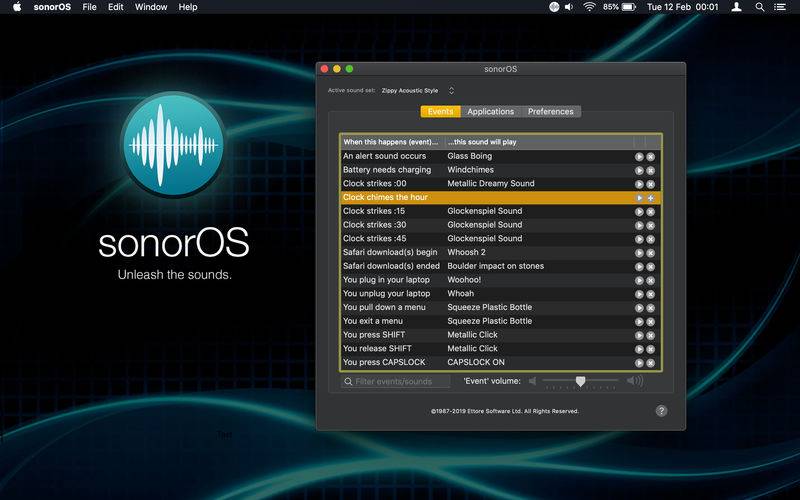Play sound for You exit a menu
Image resolution: width=800 pixels, height=500 pixels.
click(x=639, y=322)
